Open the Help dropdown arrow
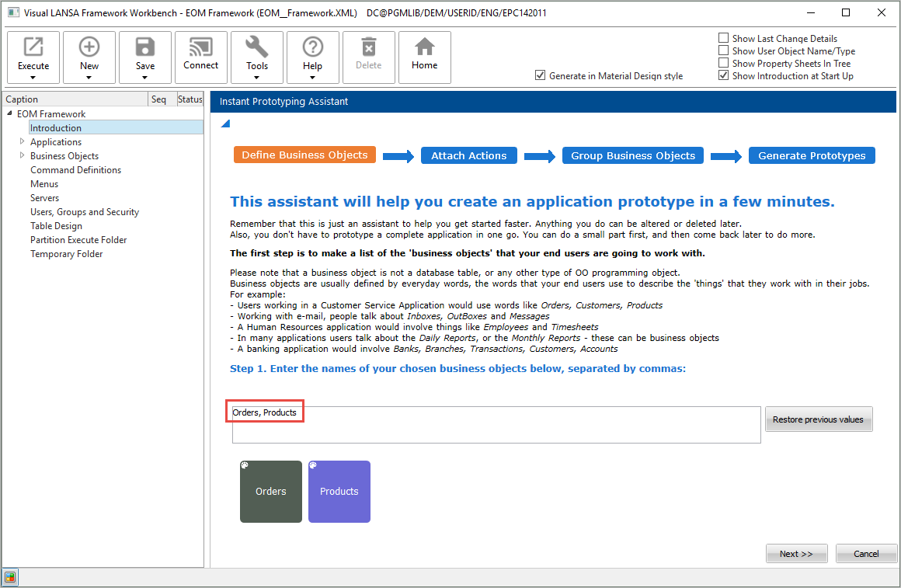The height and width of the screenshot is (588, 901). (312, 78)
